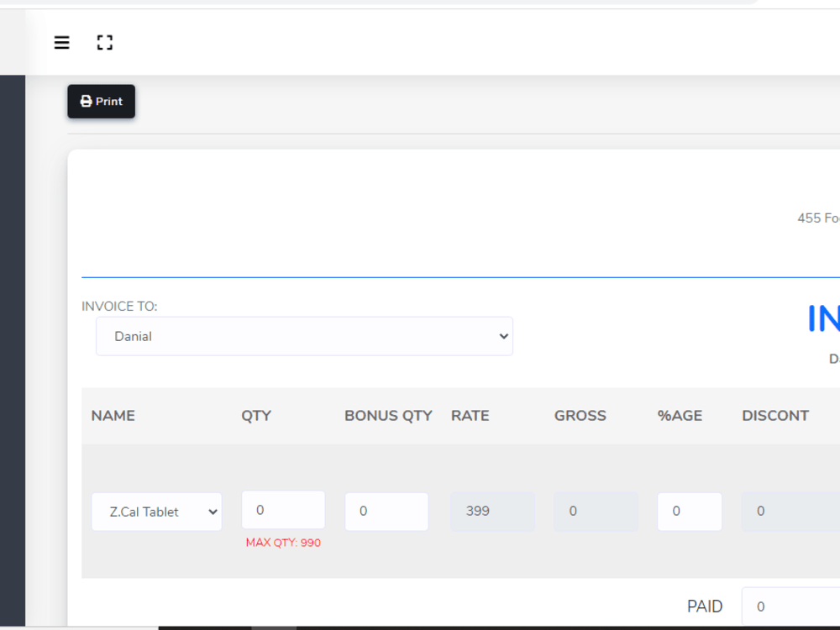
Task: Focus the Paid amount field
Action: pos(790,606)
